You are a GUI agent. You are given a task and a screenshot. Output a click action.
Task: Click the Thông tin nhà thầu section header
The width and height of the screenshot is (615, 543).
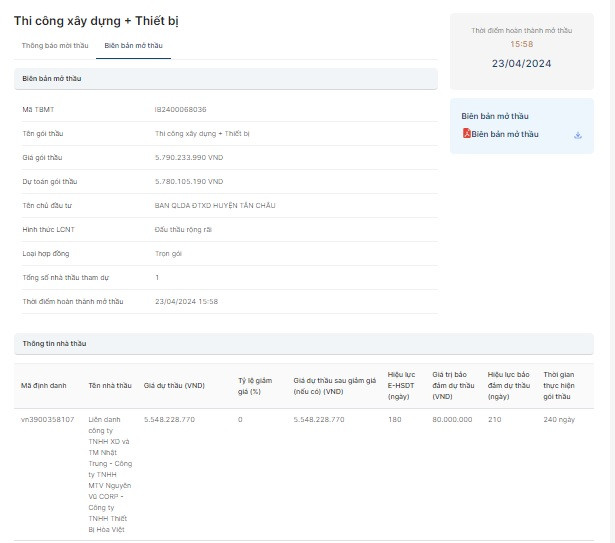pyautogui.click(x=55, y=343)
